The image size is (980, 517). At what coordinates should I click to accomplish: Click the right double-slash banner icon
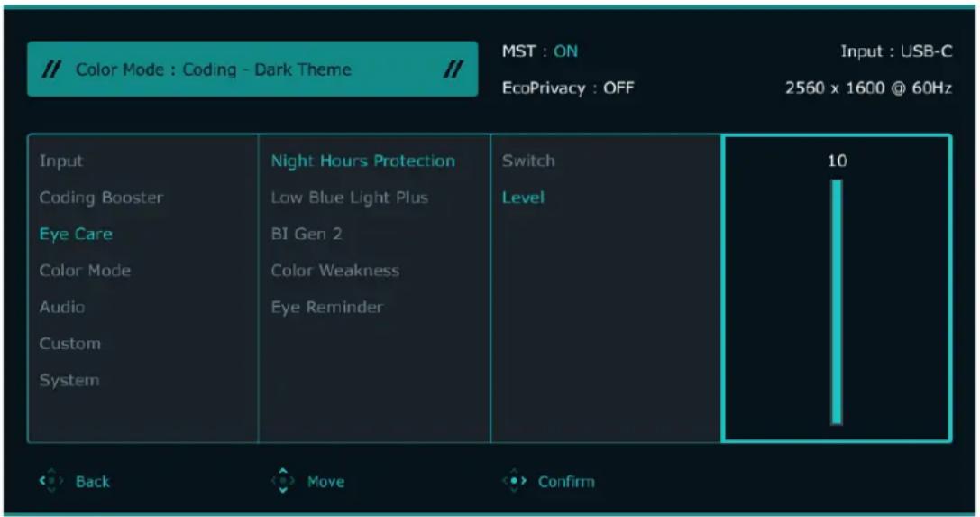[x=453, y=69]
